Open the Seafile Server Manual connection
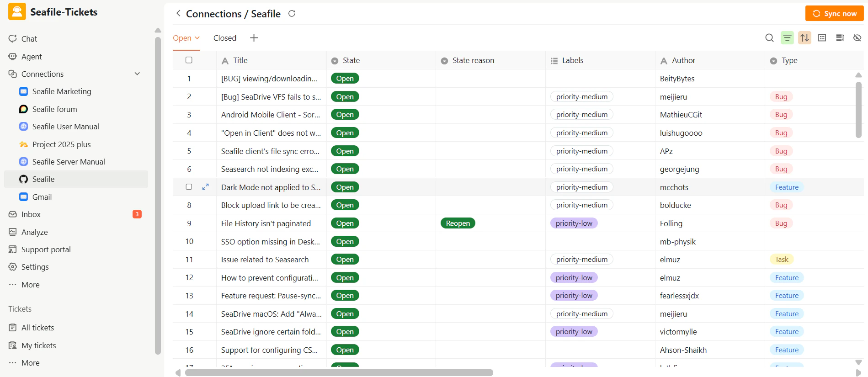Screen dimensions: 868x377 (69, 162)
